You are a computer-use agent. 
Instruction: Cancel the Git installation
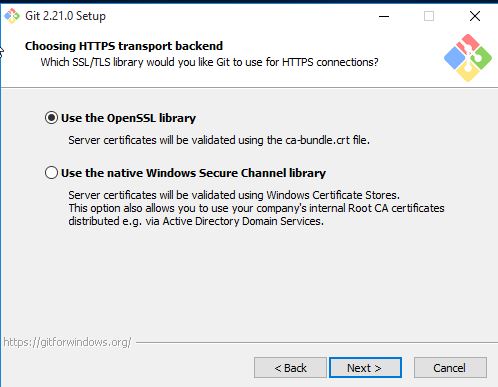pyautogui.click(x=450, y=368)
